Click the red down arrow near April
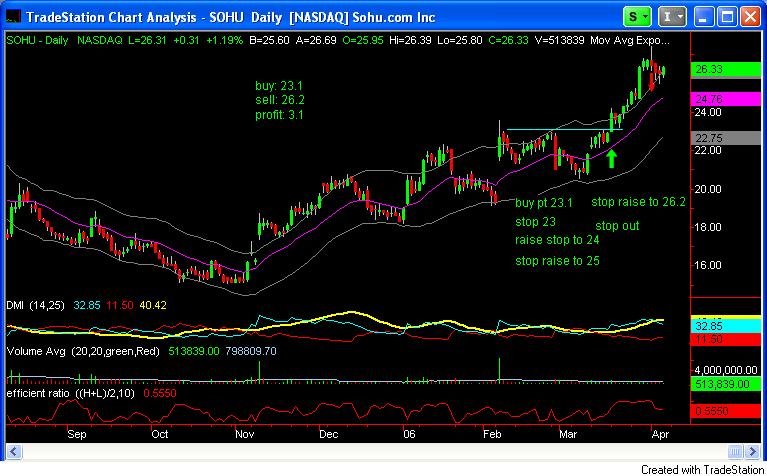The height and width of the screenshot is (476, 767). tap(651, 81)
